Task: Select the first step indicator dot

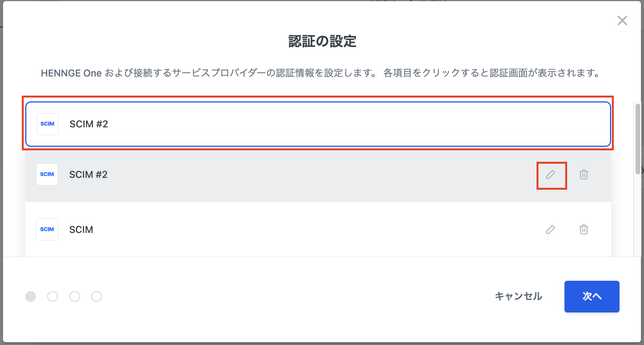Action: coord(31,296)
